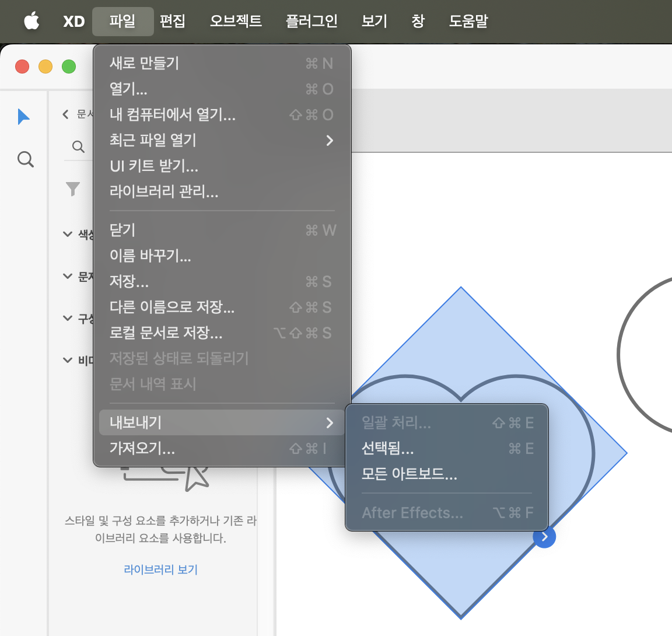Choose 저장... menu item
The image size is (672, 636).
[222, 282]
